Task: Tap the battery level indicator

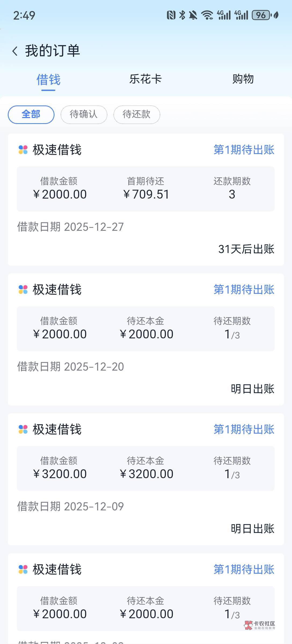Action: click(261, 15)
